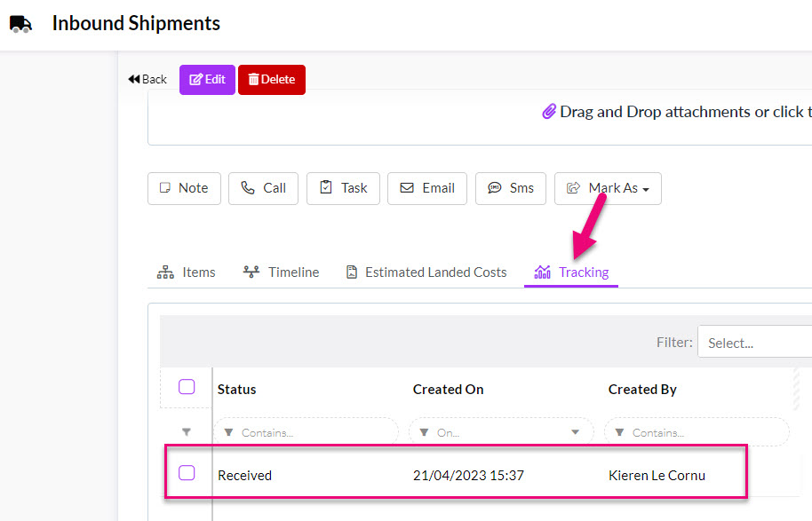Select the Received row checkbox

(187, 473)
